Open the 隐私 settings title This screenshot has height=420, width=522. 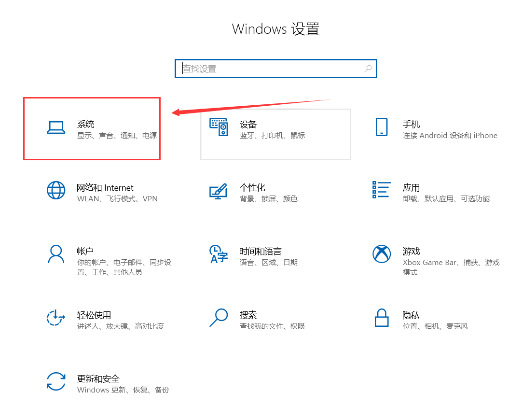tap(411, 315)
